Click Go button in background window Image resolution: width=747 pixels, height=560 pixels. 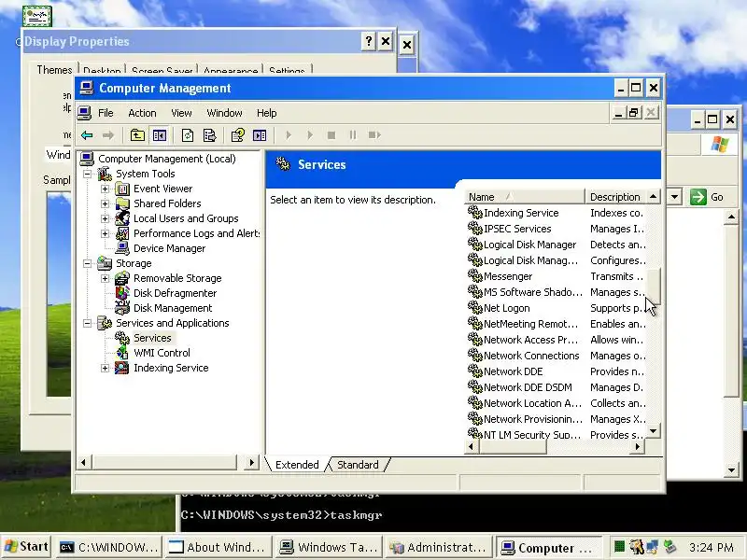[709, 197]
